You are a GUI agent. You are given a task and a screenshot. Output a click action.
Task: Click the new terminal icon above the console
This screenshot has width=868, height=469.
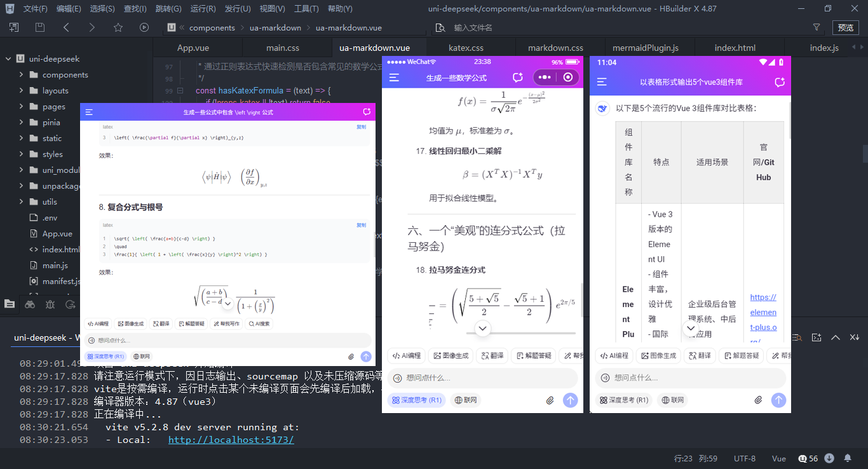point(817,337)
